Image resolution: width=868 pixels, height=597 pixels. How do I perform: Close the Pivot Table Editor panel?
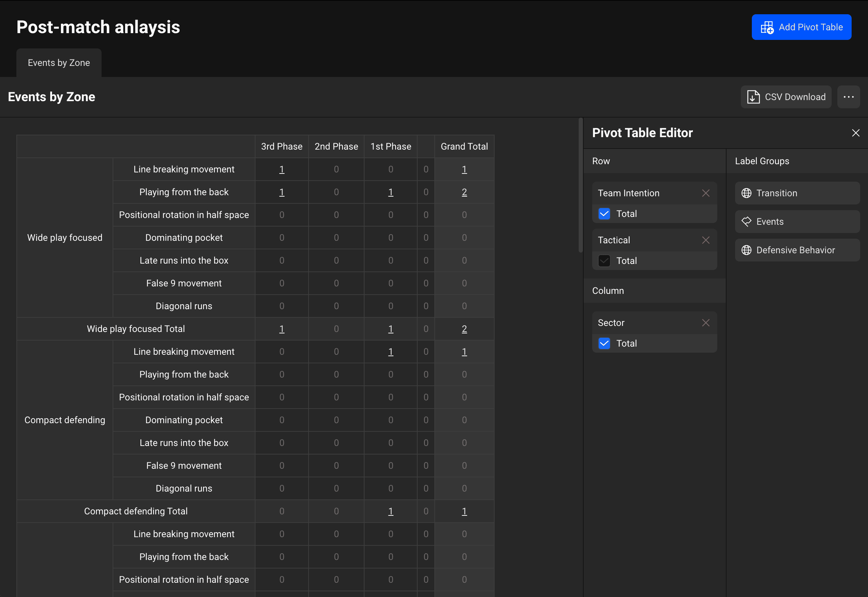855,133
